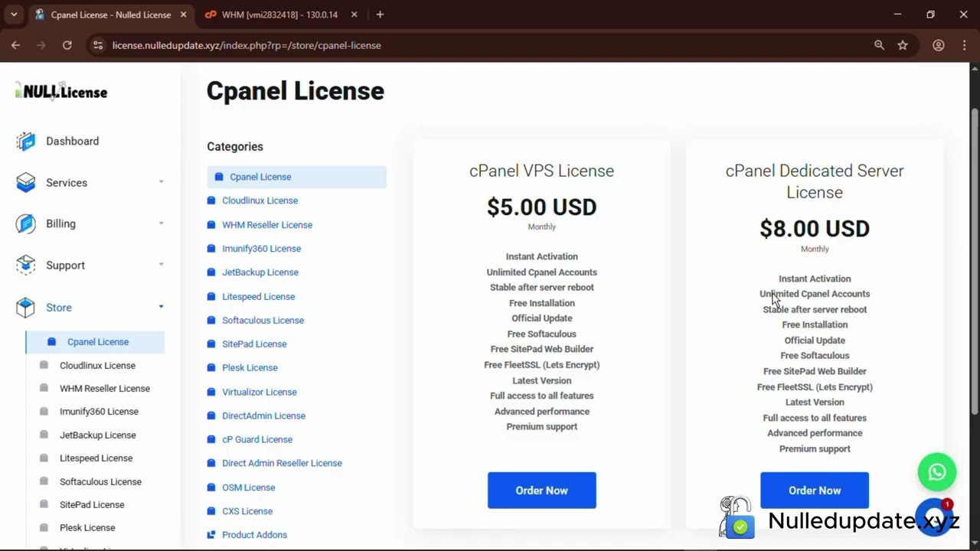Open JetBackup License category
The height and width of the screenshot is (551, 980).
(260, 272)
